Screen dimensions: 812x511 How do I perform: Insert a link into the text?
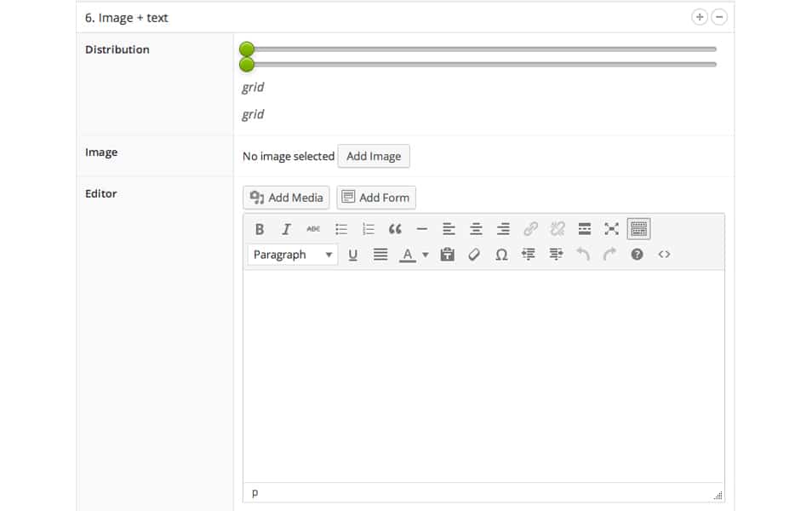click(x=529, y=228)
